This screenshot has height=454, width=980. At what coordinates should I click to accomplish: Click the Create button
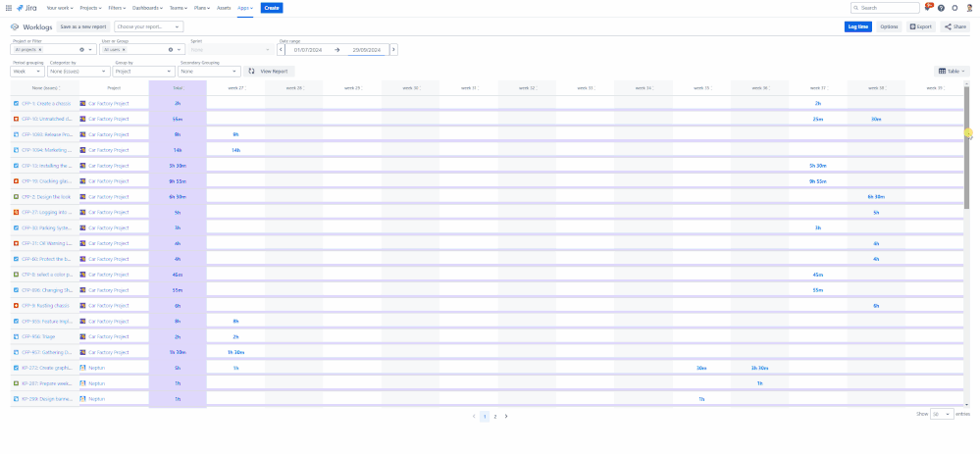pyautogui.click(x=272, y=8)
